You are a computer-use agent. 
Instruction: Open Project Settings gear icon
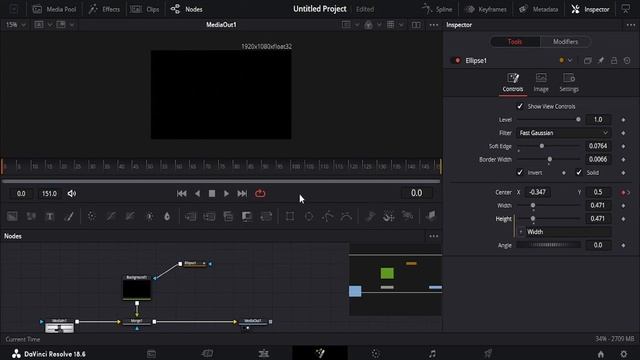[x=624, y=354]
